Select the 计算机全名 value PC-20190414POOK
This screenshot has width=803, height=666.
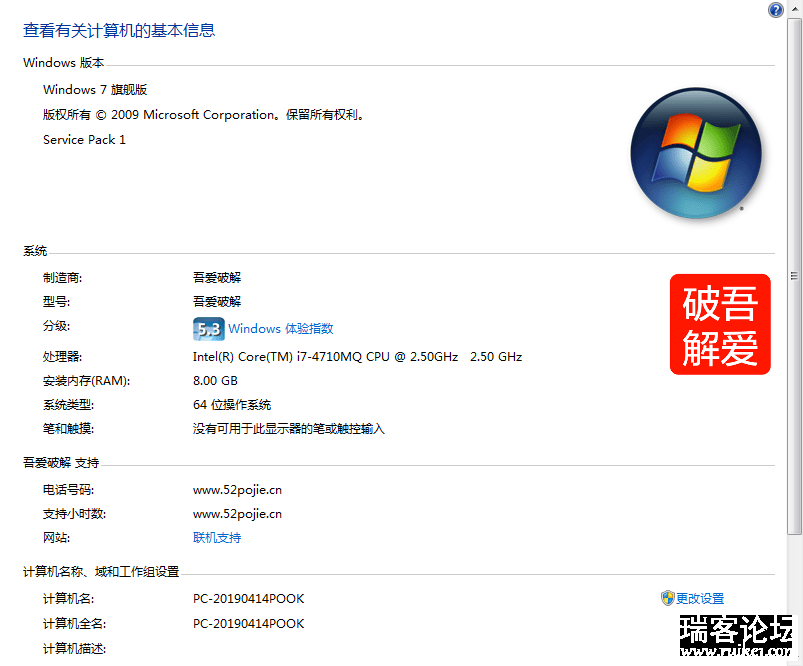[248, 623]
